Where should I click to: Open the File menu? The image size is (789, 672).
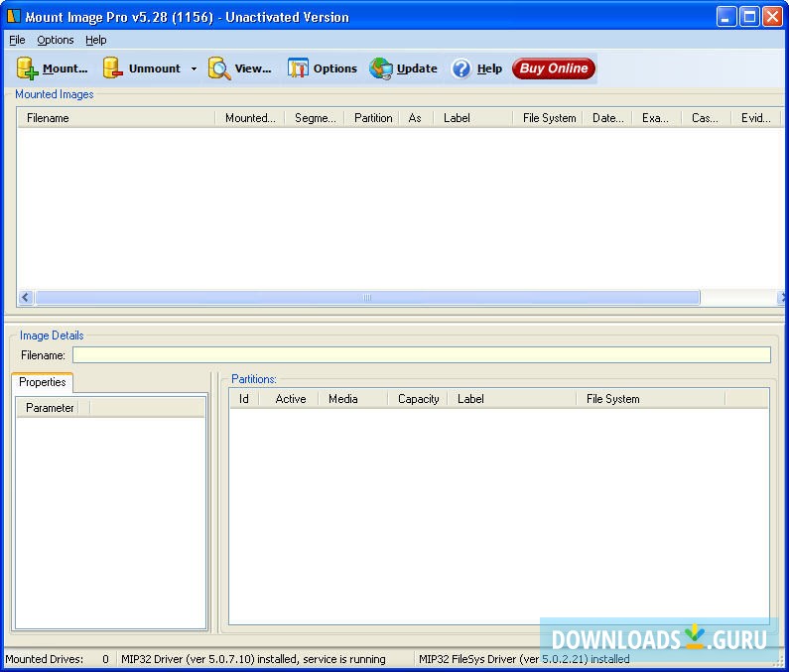[x=17, y=40]
